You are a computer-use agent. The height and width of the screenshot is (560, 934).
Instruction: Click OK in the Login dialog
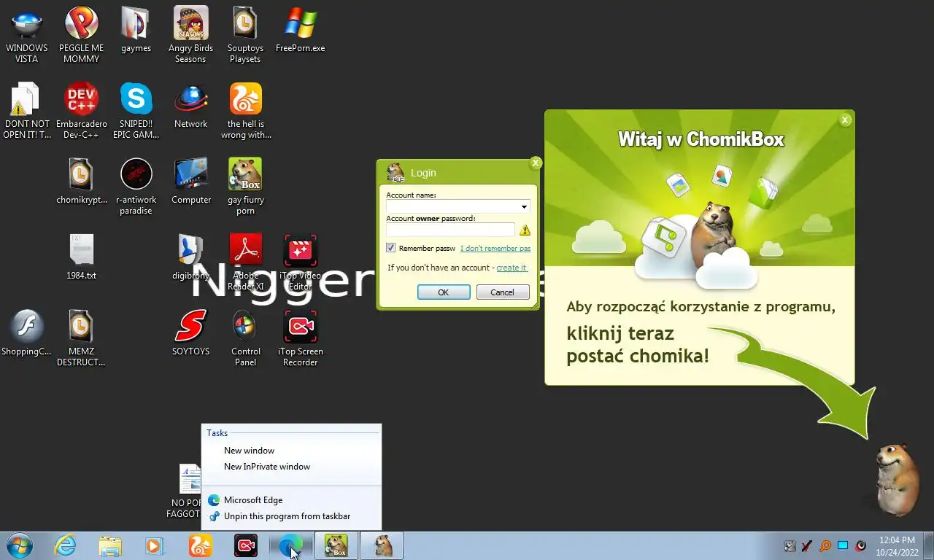[444, 292]
